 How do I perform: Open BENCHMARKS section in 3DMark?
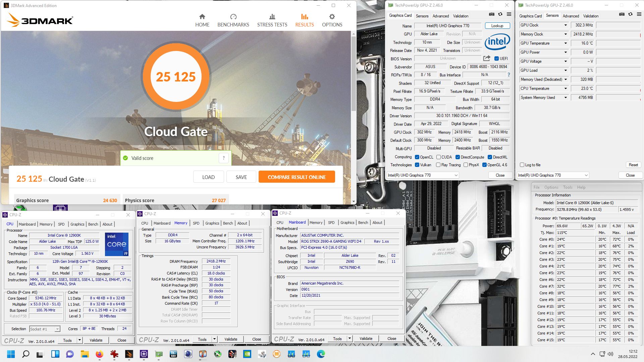(233, 21)
